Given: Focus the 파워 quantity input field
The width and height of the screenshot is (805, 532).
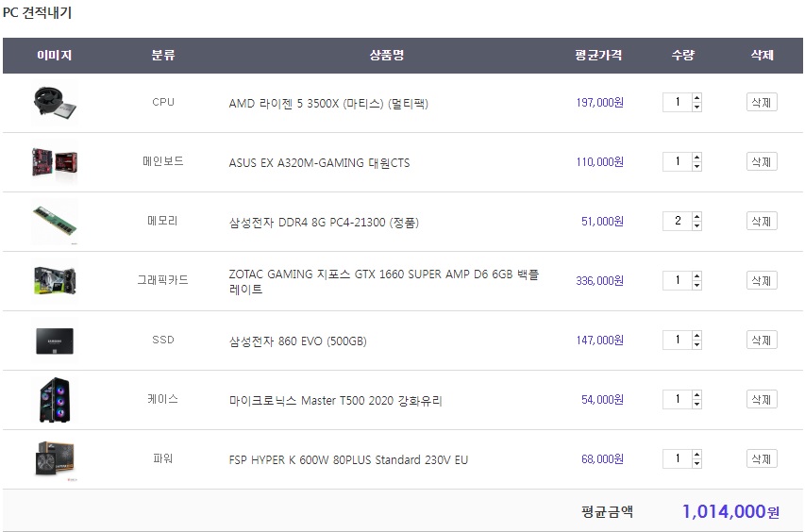Looking at the screenshot, I should (x=678, y=459).
